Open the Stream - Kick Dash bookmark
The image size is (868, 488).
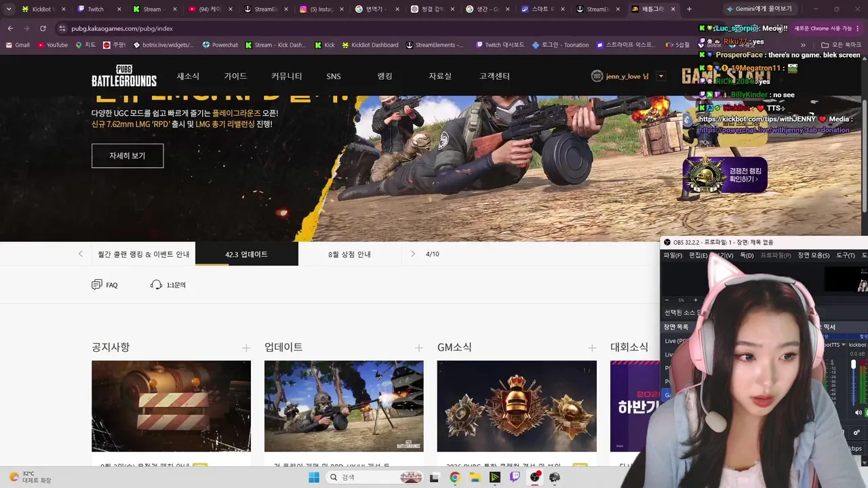pos(275,45)
